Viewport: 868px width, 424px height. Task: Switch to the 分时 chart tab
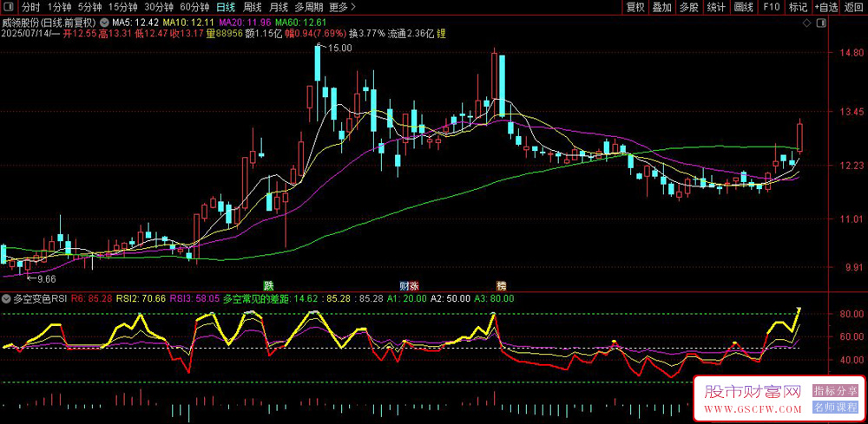coord(30,7)
